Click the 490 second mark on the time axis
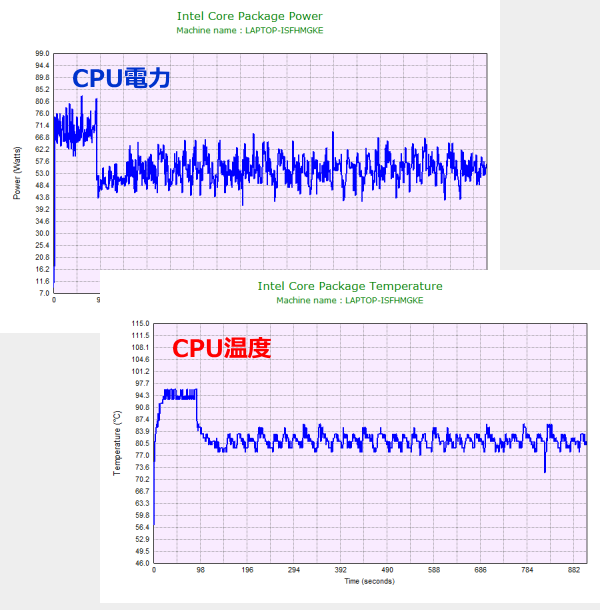This screenshot has height=610, width=600. [x=393, y=570]
